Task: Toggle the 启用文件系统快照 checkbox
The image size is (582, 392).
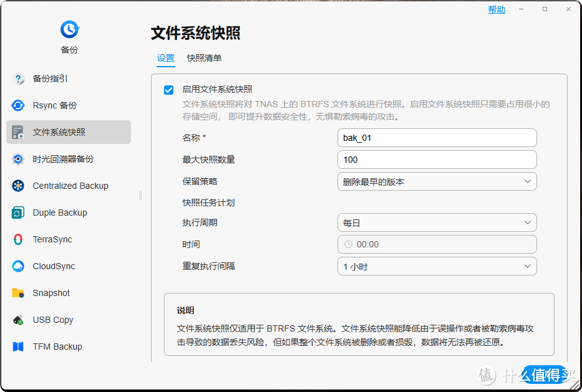Action: click(x=168, y=90)
